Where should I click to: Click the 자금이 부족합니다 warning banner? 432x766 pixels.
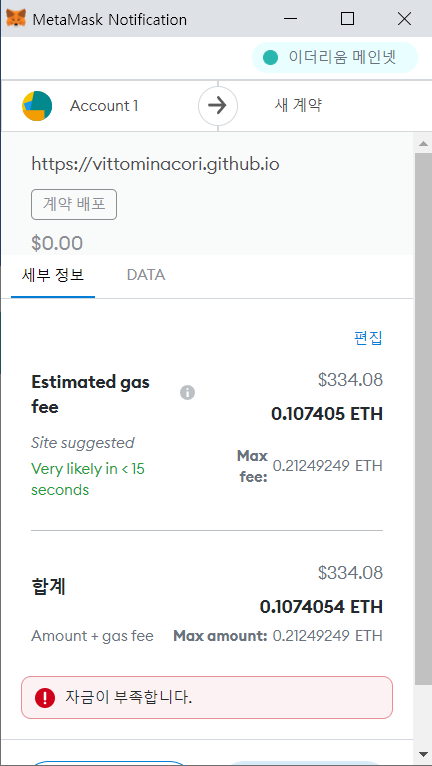[207, 697]
